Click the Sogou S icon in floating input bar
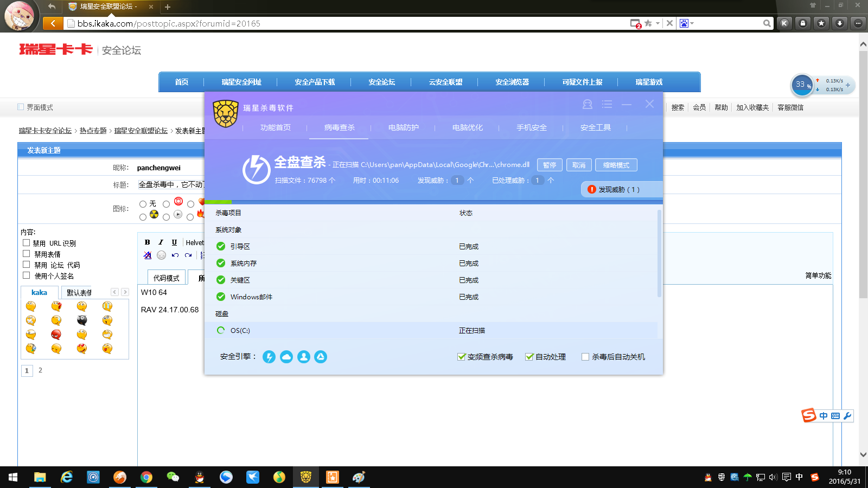 pos(809,415)
